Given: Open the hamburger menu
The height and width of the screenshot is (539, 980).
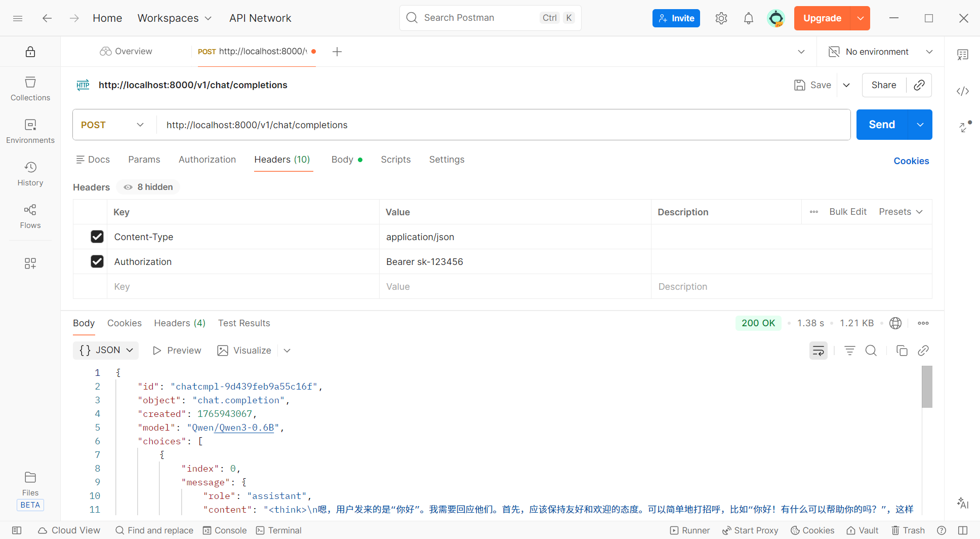Looking at the screenshot, I should coord(18,18).
